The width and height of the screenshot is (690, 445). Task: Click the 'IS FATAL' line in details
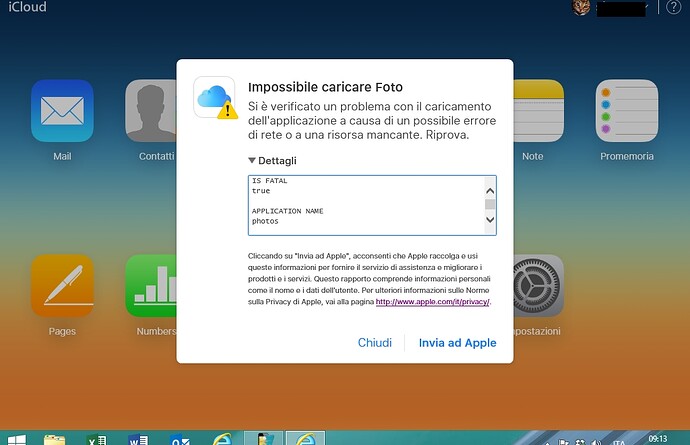click(x=269, y=180)
